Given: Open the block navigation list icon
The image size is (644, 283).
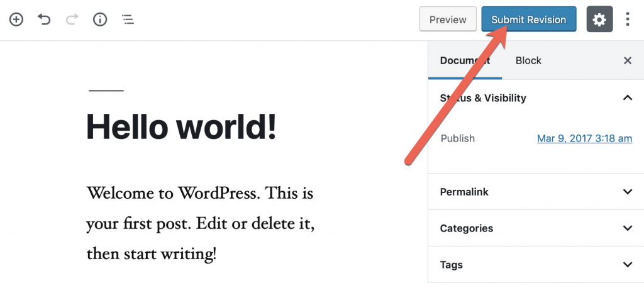Looking at the screenshot, I should coord(128,19).
